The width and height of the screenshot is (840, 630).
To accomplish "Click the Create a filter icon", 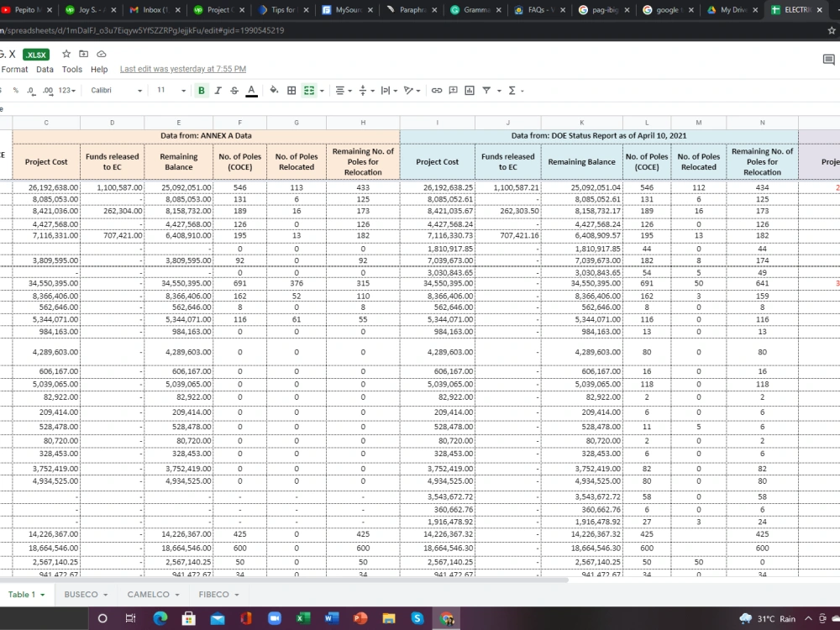I will click(x=486, y=91).
